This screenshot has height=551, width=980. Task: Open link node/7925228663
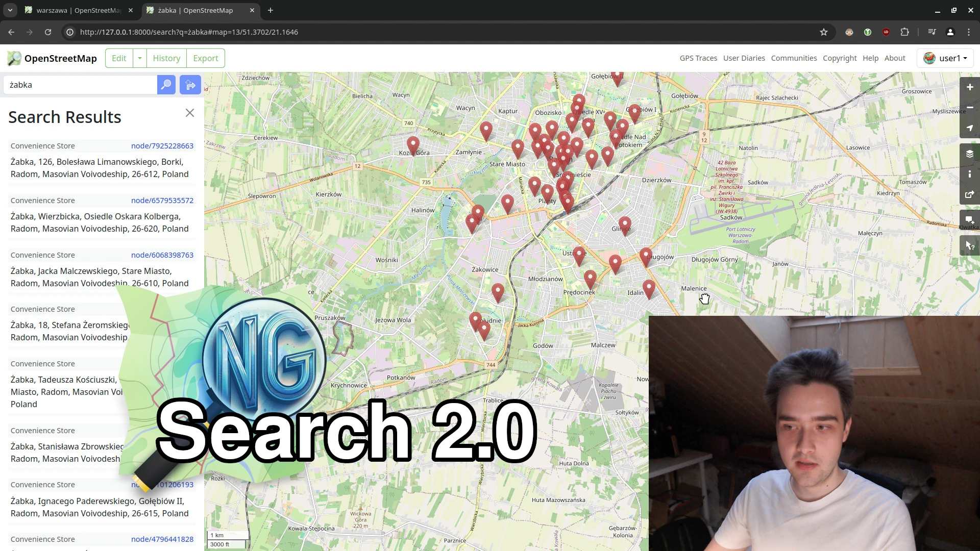coord(162,146)
